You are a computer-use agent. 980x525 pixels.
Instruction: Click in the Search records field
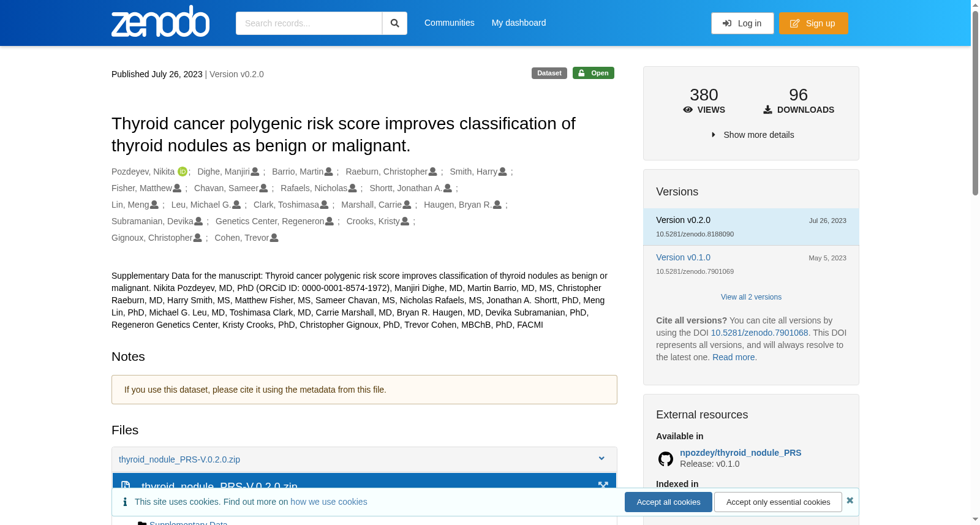(309, 23)
